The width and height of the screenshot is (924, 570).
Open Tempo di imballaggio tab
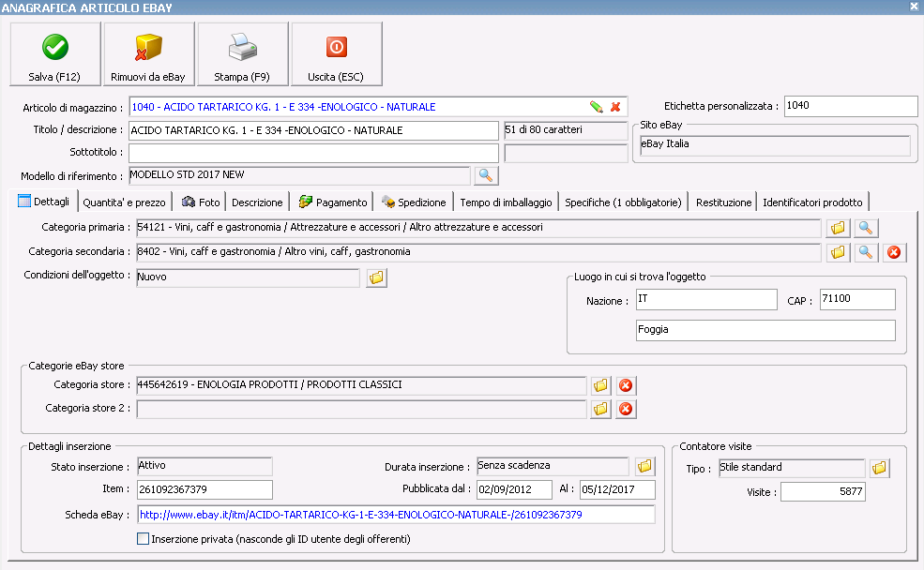point(506,202)
